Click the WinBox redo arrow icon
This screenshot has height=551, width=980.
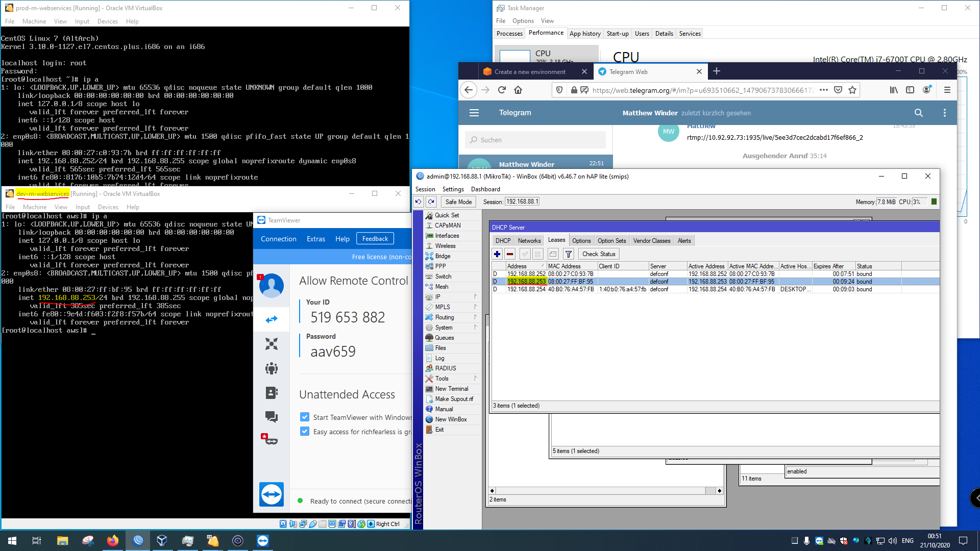(431, 202)
